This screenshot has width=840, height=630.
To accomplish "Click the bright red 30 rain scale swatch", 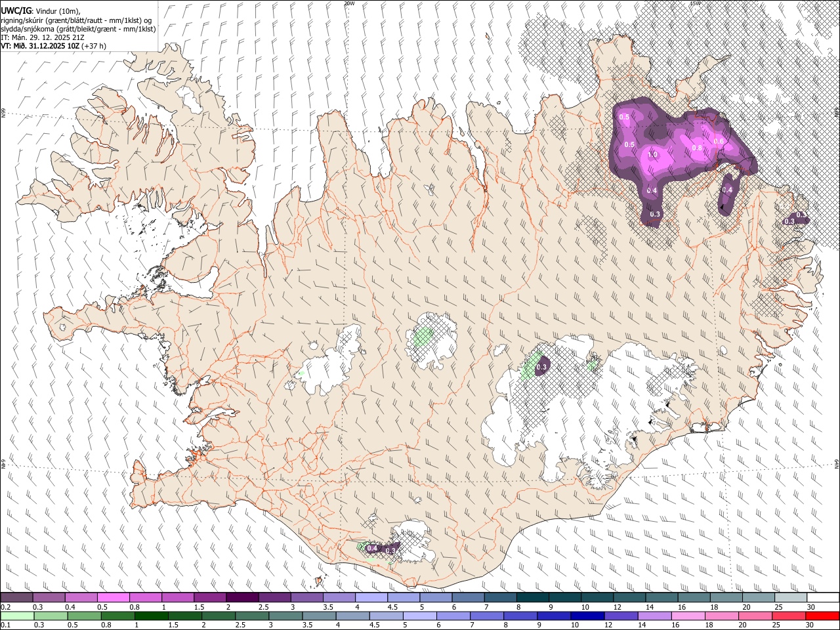I will (x=822, y=616).
